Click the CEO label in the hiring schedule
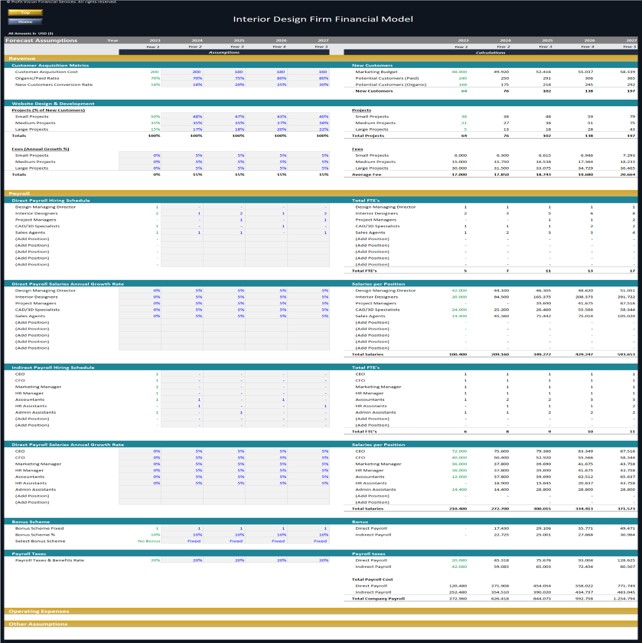This screenshot has width=642, height=643. click(20, 374)
